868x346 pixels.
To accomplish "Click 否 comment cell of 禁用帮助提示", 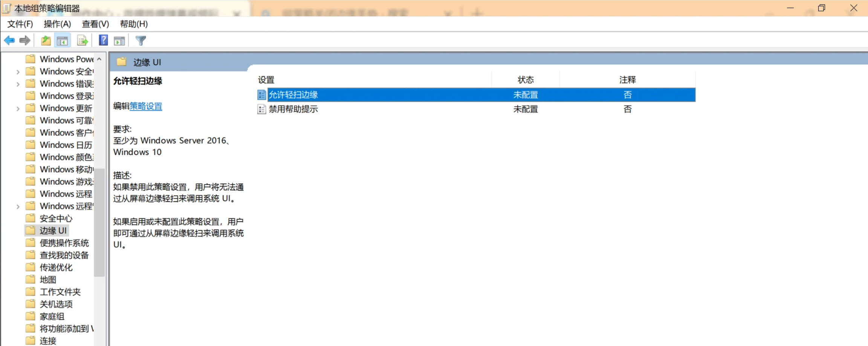I will 628,109.
